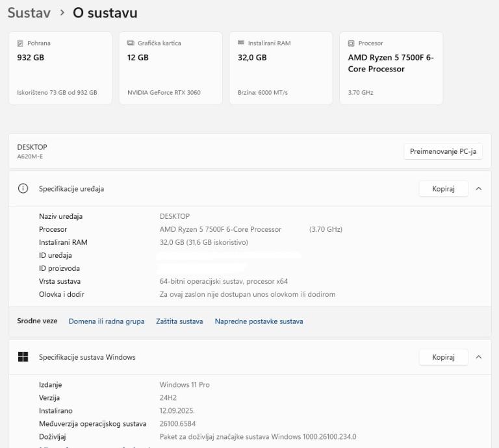Click the Instalirani RAM icon
The image size is (499, 448).
click(x=241, y=44)
